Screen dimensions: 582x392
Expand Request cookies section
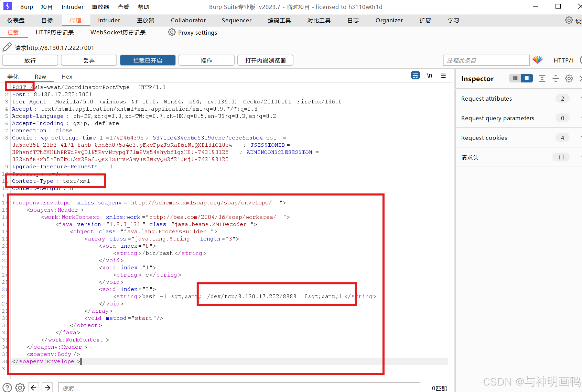519,138
